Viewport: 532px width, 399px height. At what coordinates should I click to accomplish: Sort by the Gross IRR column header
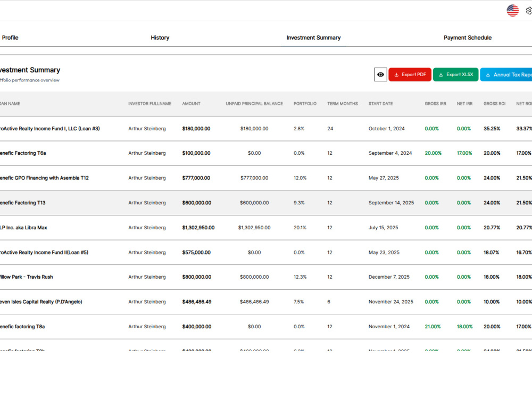[435, 104]
